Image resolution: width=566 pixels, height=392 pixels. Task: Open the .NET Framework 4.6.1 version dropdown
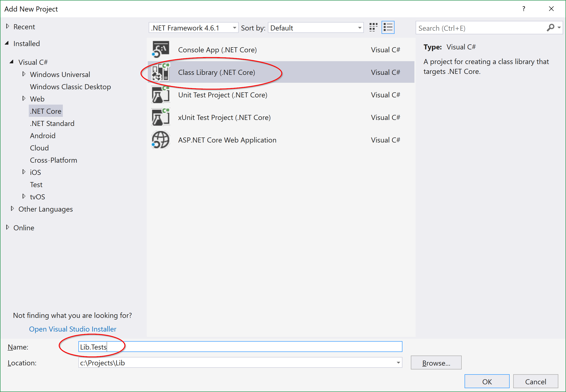click(194, 28)
